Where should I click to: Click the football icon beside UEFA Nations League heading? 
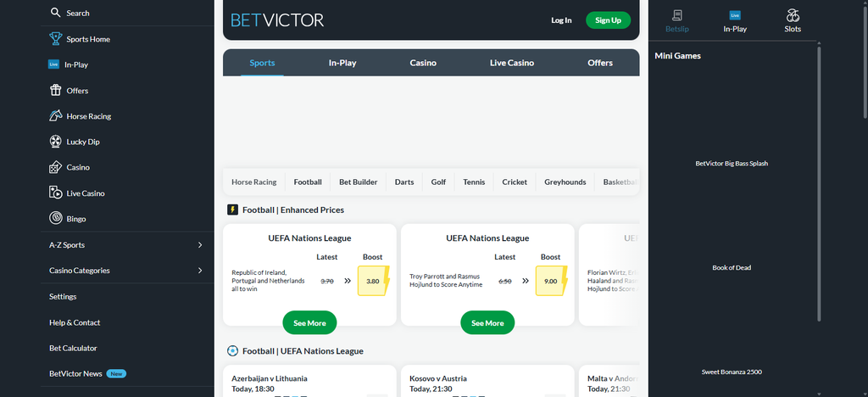pos(232,350)
